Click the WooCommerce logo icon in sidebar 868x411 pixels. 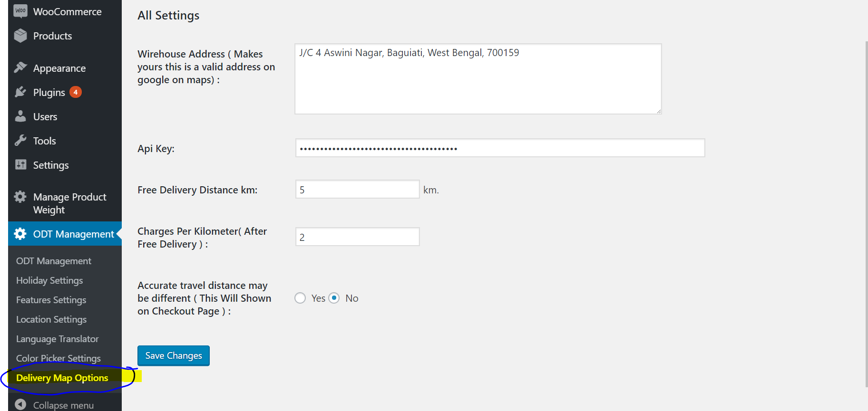(20, 11)
